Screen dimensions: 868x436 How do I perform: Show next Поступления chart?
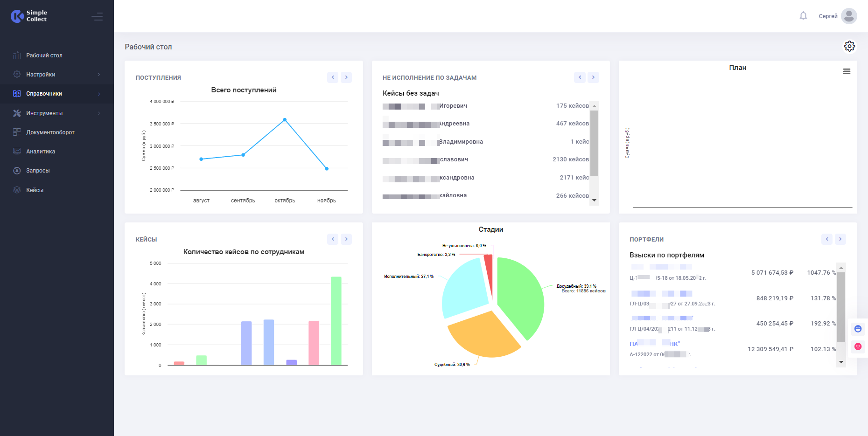coord(346,77)
